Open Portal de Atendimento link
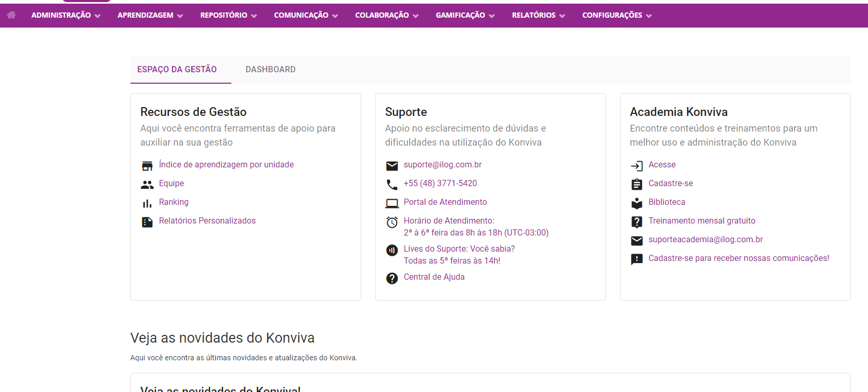Screen dimensions: 868x392 click(445, 202)
